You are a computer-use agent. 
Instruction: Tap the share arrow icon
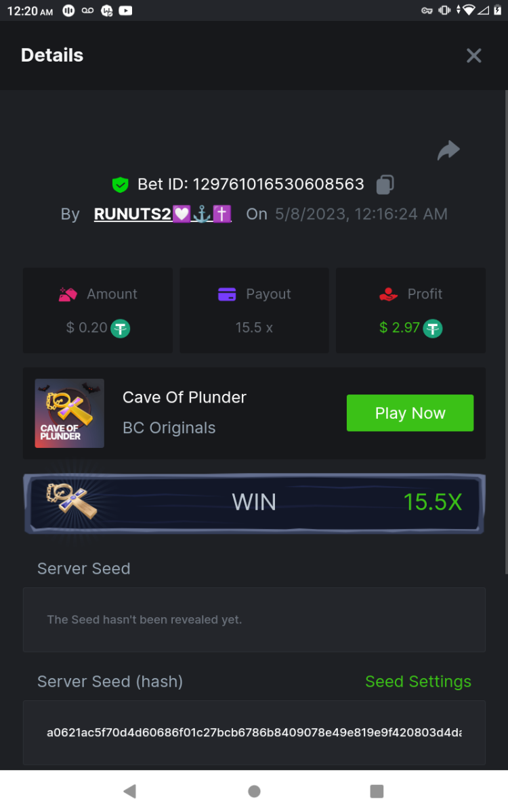[448, 150]
